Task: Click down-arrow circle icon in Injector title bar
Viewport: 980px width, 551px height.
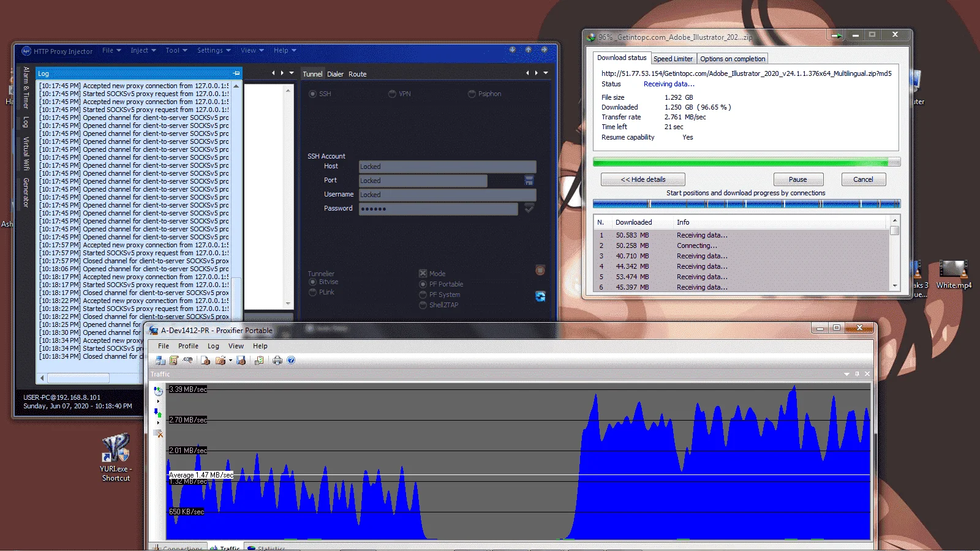Action: [x=513, y=50]
